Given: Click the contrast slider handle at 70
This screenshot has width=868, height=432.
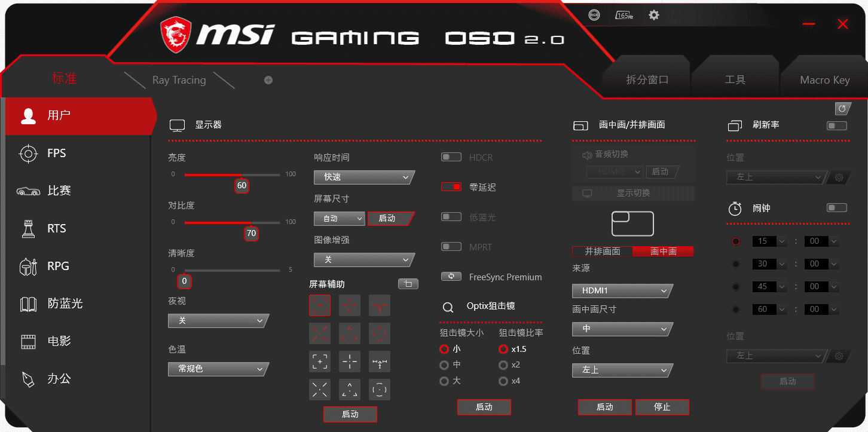Looking at the screenshot, I should click(x=251, y=233).
